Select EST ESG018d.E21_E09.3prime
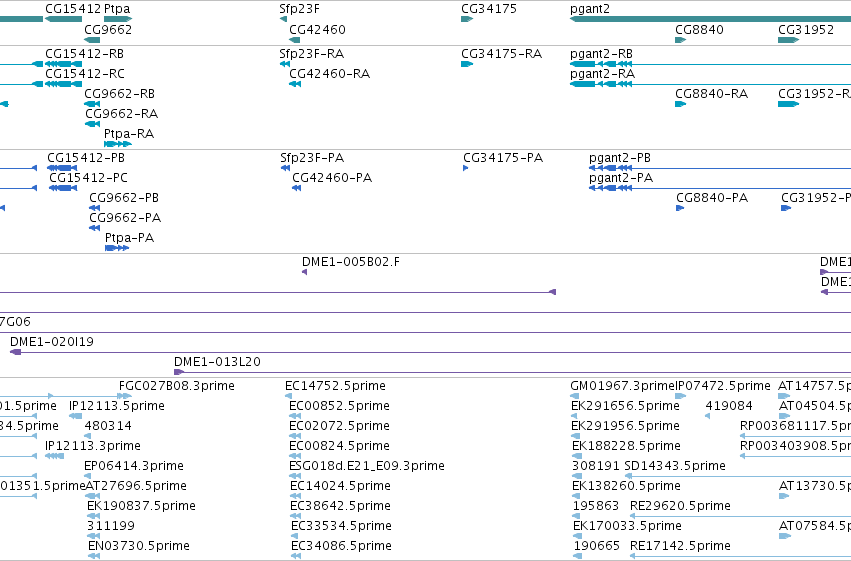 [295, 476]
